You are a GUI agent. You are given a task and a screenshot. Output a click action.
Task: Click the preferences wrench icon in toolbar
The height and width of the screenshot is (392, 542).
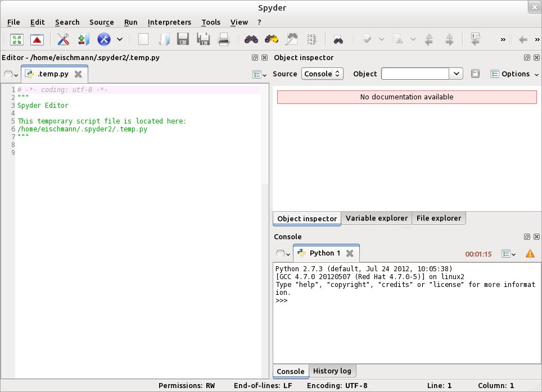point(63,39)
